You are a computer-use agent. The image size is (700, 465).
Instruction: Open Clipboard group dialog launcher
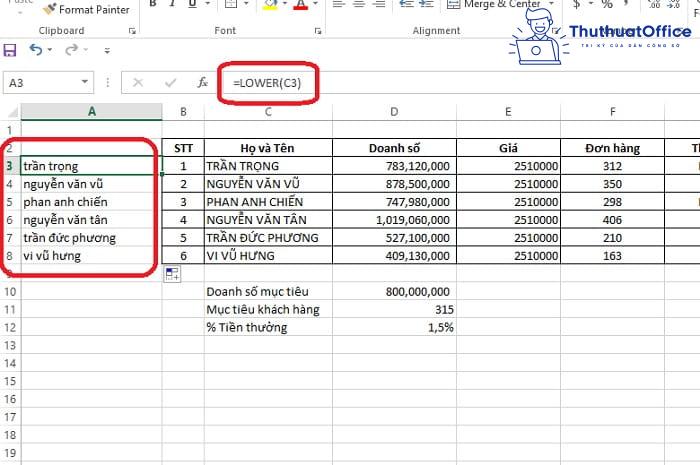[x=133, y=31]
